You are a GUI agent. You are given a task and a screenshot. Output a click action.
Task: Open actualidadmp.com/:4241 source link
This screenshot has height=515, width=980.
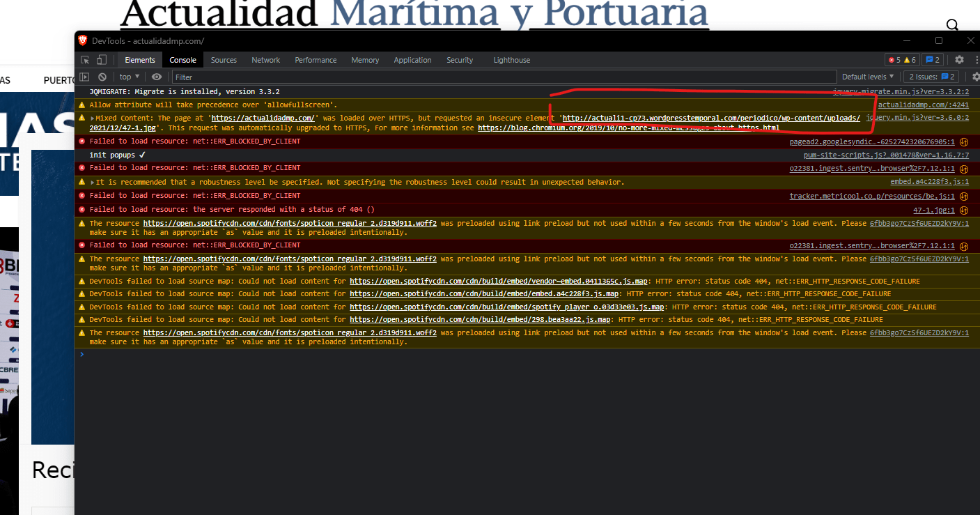coord(923,105)
